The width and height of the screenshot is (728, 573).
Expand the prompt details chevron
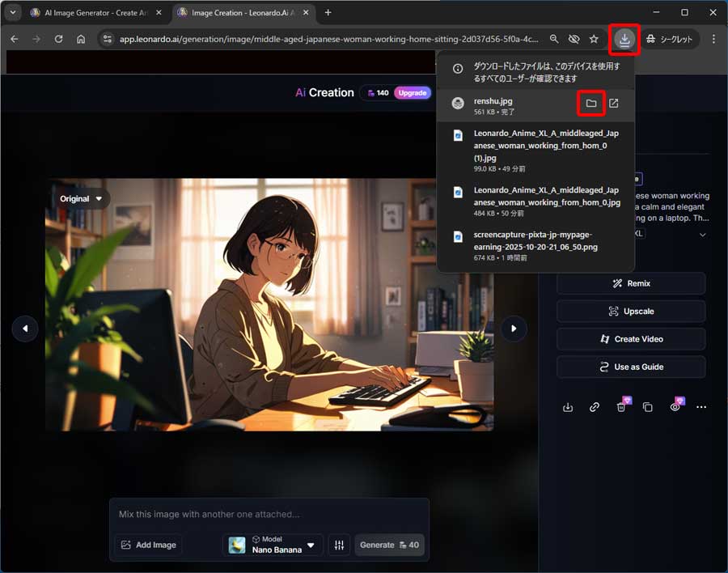tap(702, 234)
